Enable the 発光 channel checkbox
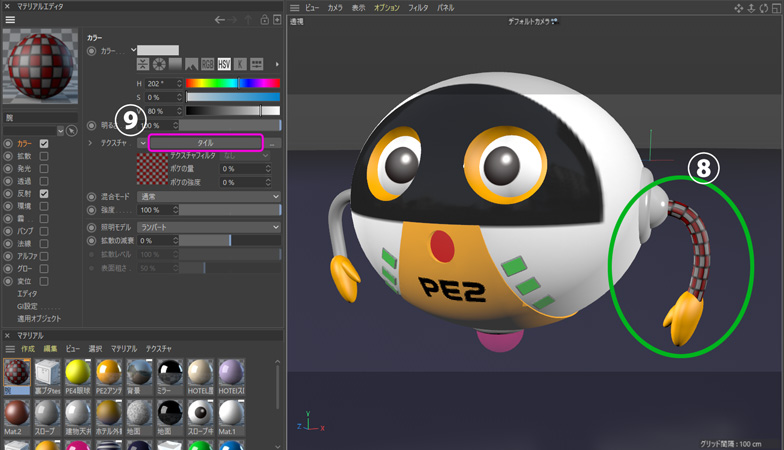 [44, 169]
